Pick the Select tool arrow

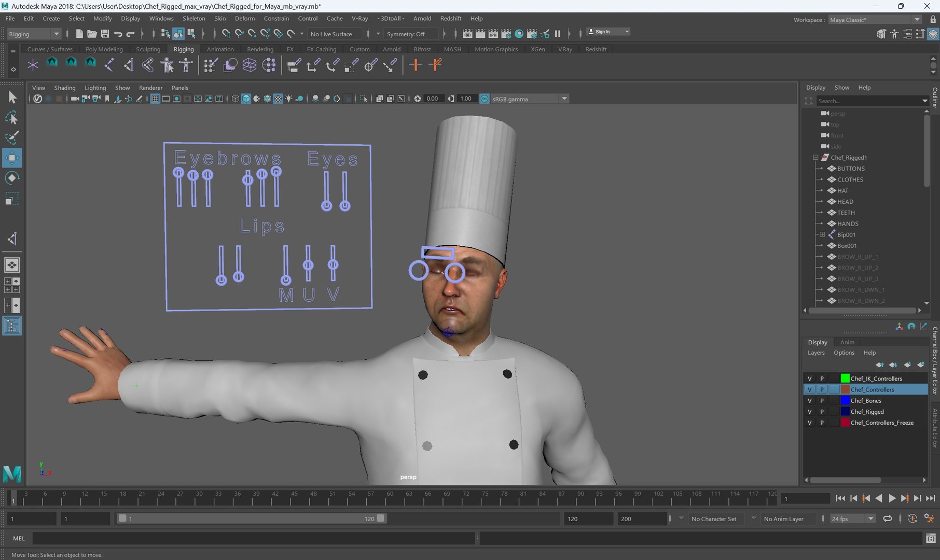pos(11,97)
